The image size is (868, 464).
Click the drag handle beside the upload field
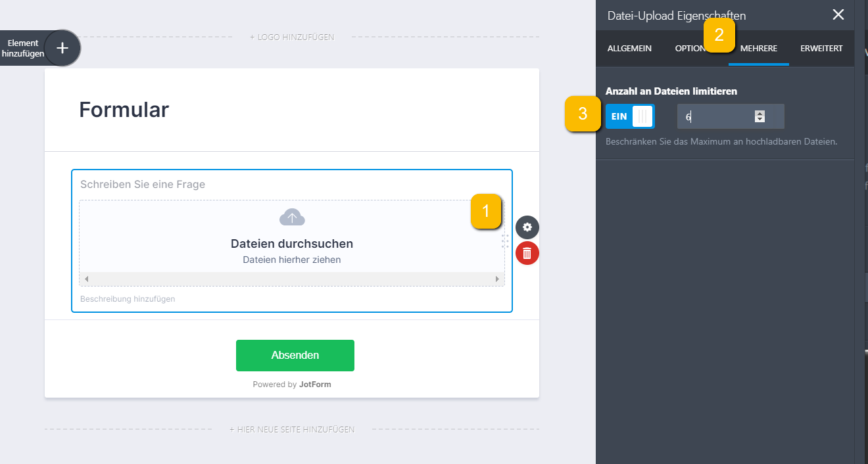[505, 240]
